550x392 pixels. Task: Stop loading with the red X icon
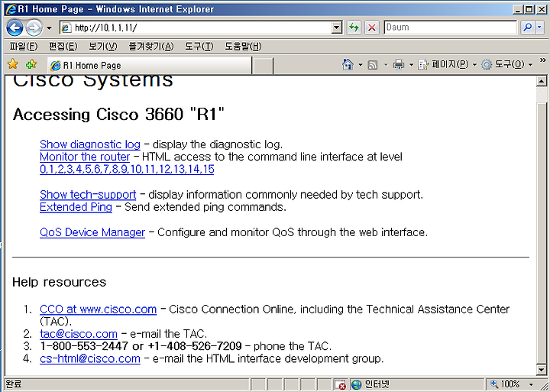(372, 28)
